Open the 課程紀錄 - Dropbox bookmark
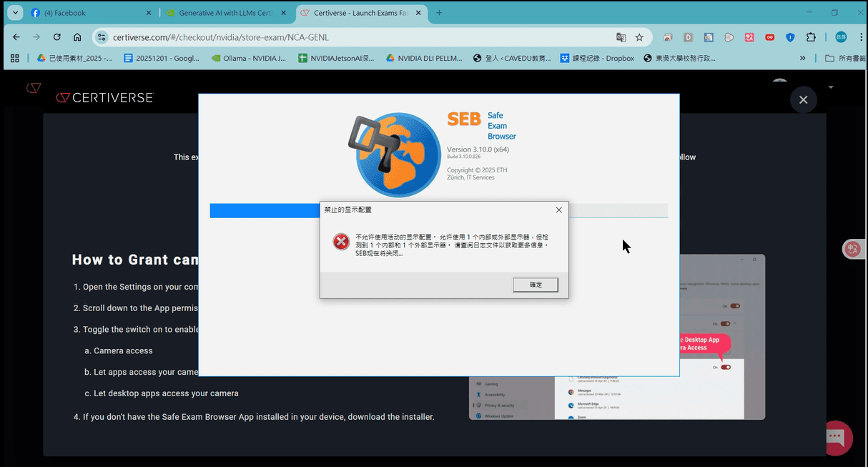 click(x=598, y=58)
